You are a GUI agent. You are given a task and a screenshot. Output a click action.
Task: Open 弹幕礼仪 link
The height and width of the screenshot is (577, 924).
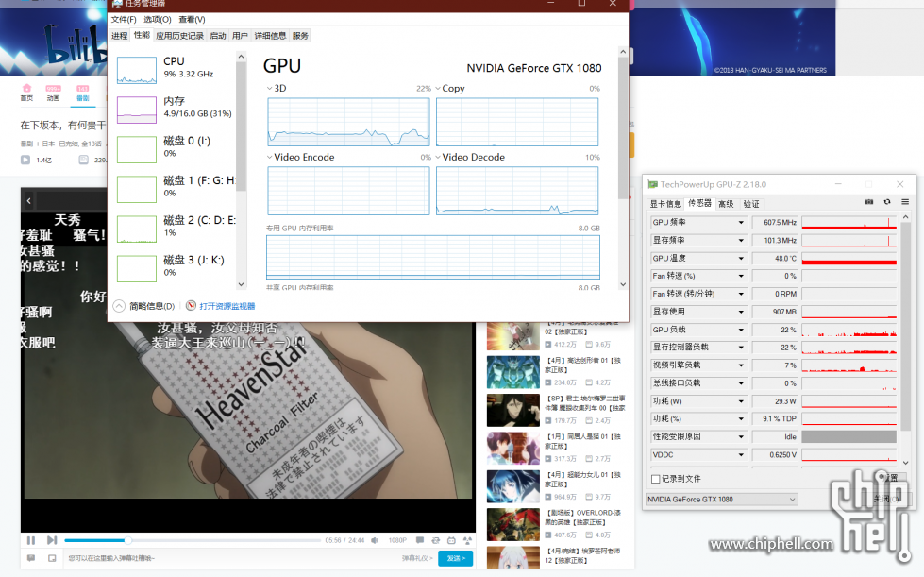tap(417, 558)
